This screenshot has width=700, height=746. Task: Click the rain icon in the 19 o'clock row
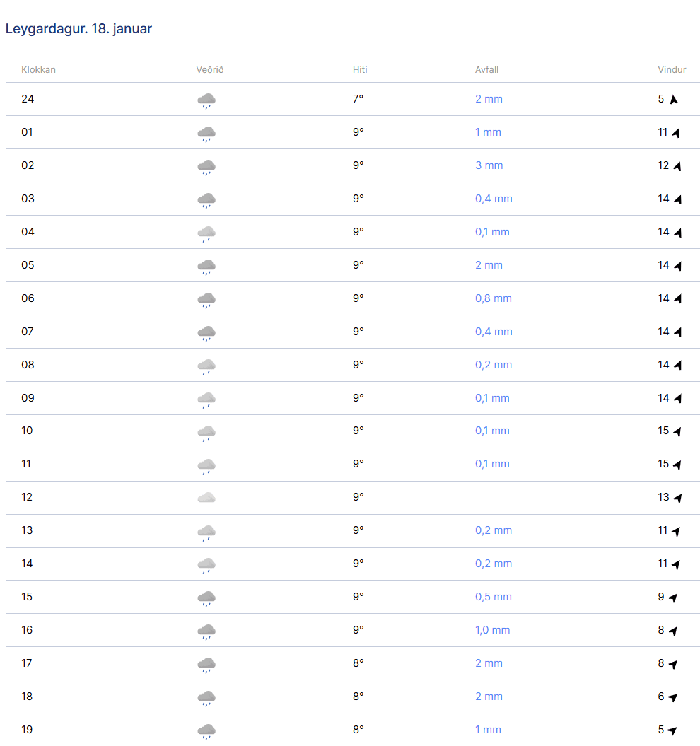pyautogui.click(x=206, y=732)
